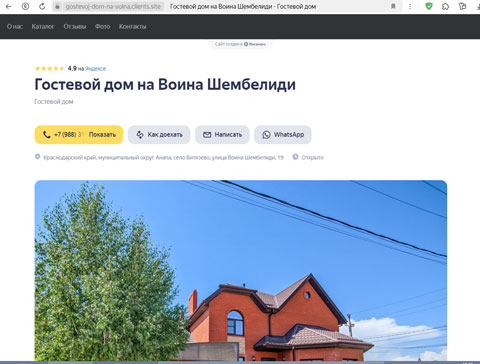The width and height of the screenshot is (480, 364).
Task: Click the Открыто opening status
Action: pos(312,157)
